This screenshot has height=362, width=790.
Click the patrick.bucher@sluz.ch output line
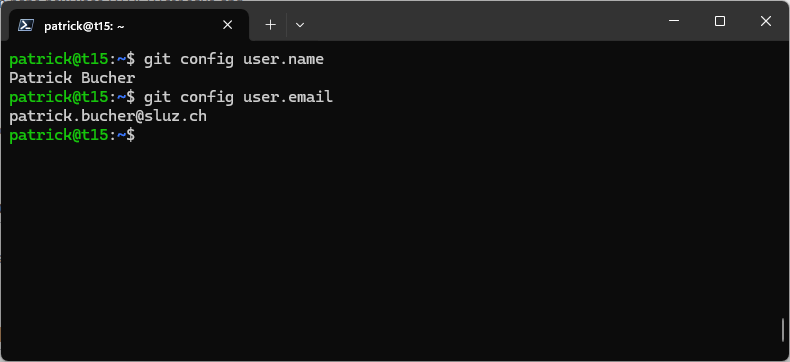tap(108, 116)
